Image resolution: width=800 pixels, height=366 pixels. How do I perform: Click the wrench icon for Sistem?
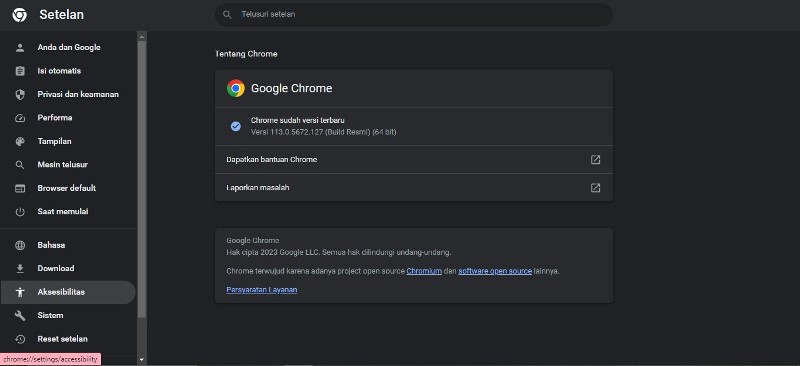point(20,315)
